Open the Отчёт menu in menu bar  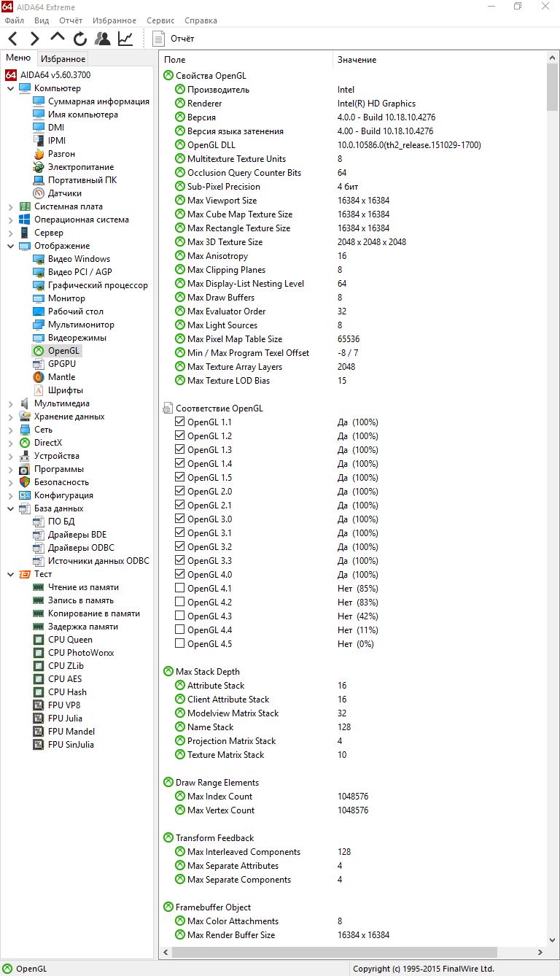pos(71,20)
